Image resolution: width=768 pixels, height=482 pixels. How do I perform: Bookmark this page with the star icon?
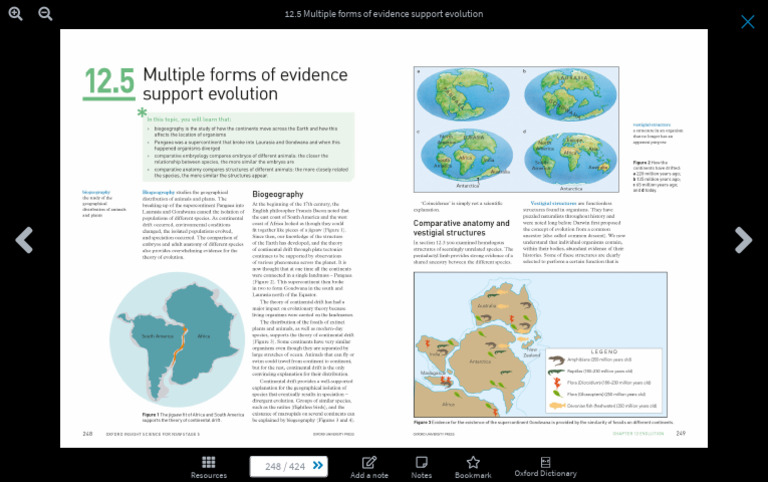(x=473, y=467)
